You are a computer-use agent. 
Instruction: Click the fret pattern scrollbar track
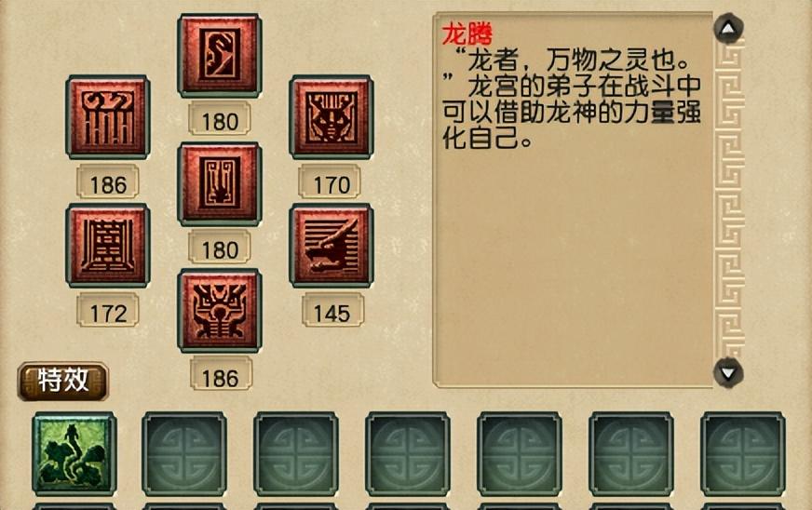[729, 200]
